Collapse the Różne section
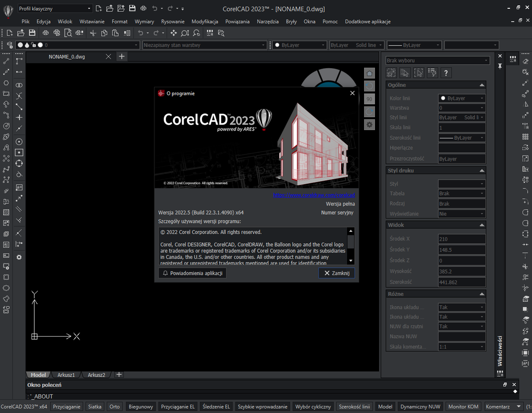This screenshot has width=532, height=413. click(481, 294)
